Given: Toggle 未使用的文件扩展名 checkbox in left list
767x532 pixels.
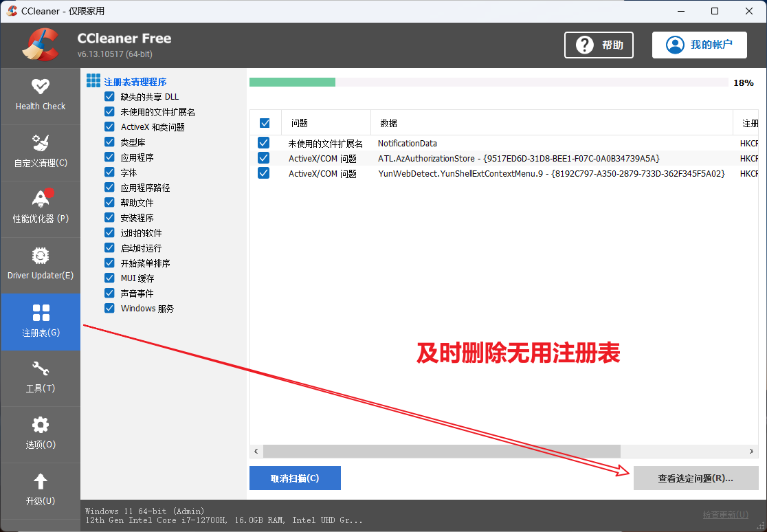Looking at the screenshot, I should point(109,111).
